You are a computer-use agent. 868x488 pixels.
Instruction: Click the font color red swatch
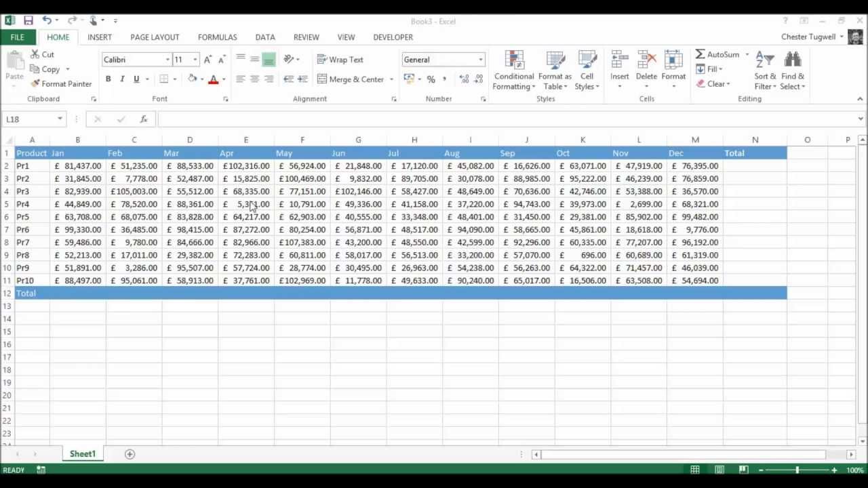click(x=213, y=80)
